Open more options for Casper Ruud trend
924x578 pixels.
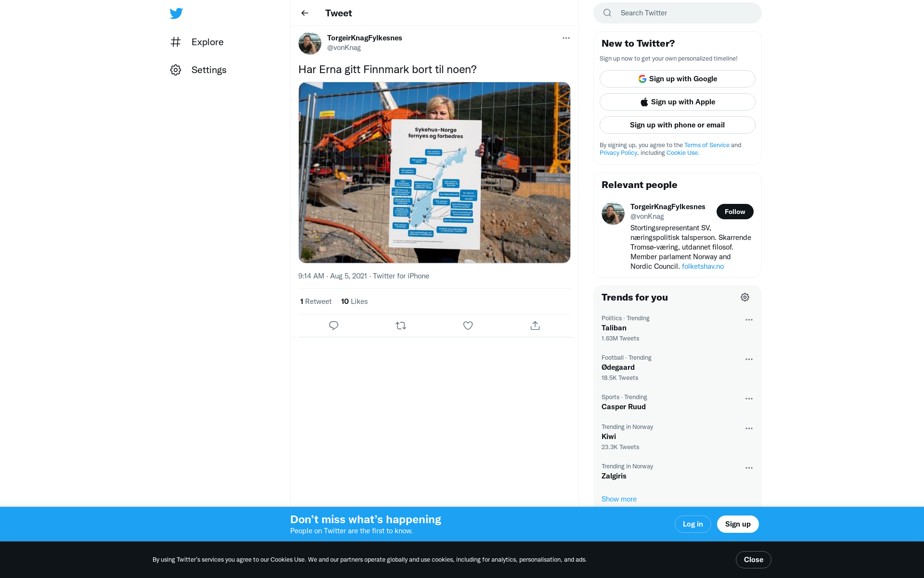pos(749,399)
